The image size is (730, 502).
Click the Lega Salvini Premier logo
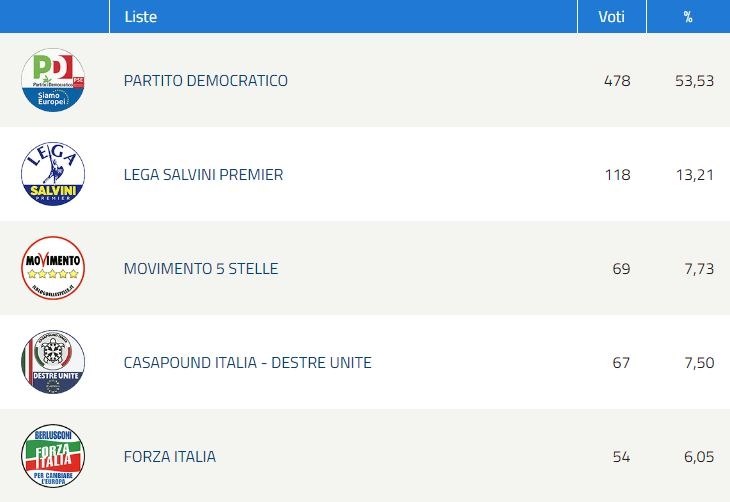pyautogui.click(x=53, y=174)
